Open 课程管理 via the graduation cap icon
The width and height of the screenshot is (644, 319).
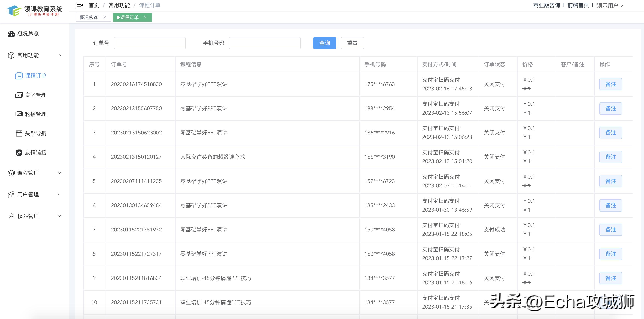coord(11,173)
